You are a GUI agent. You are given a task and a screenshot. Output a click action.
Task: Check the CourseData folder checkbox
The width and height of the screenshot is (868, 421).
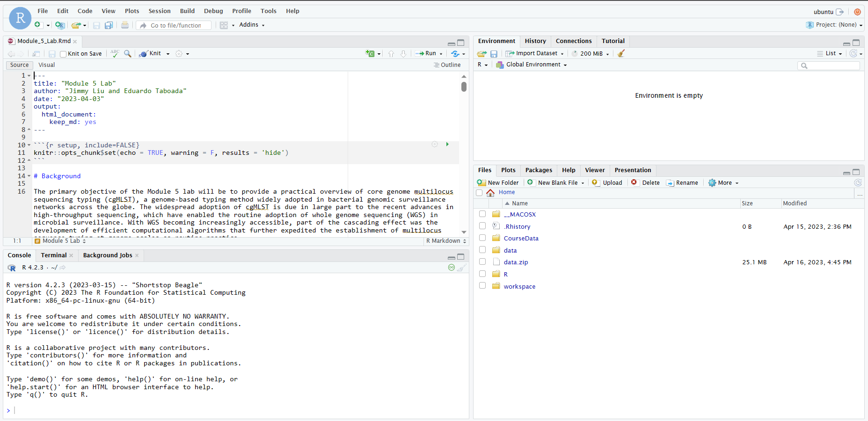482,238
